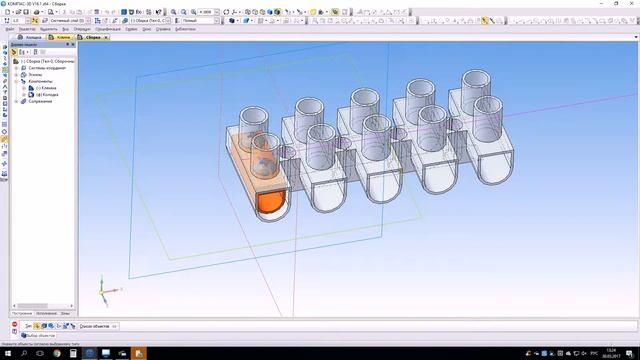Image resolution: width=640 pixels, height=360 pixels.
Task: Open the Сервис menu
Action: [131, 29]
